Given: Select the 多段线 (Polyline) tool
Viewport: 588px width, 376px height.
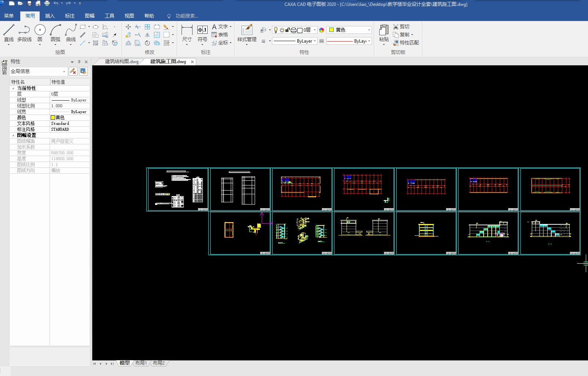Looking at the screenshot, I should (24, 33).
